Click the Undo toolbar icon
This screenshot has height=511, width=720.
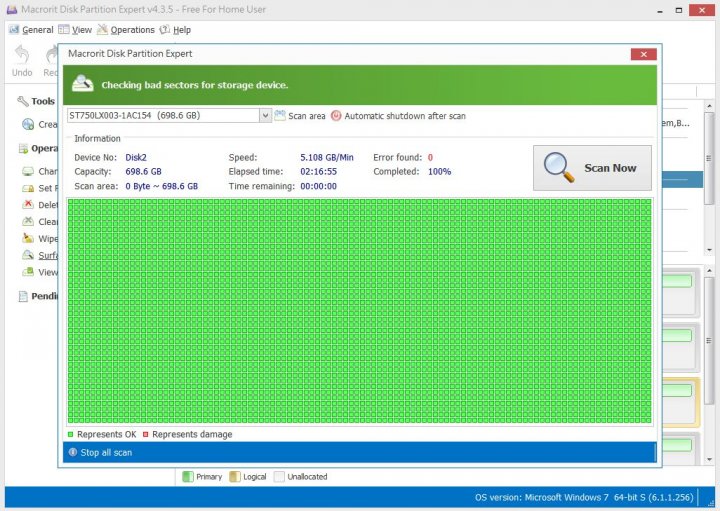pos(22,55)
